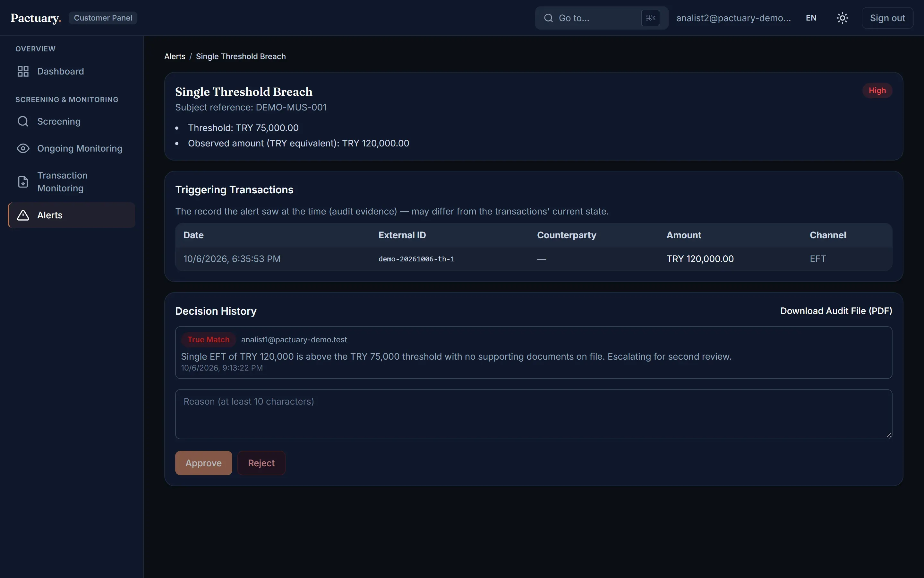Click the analist2 account email
The image size is (924, 578).
[x=733, y=18]
